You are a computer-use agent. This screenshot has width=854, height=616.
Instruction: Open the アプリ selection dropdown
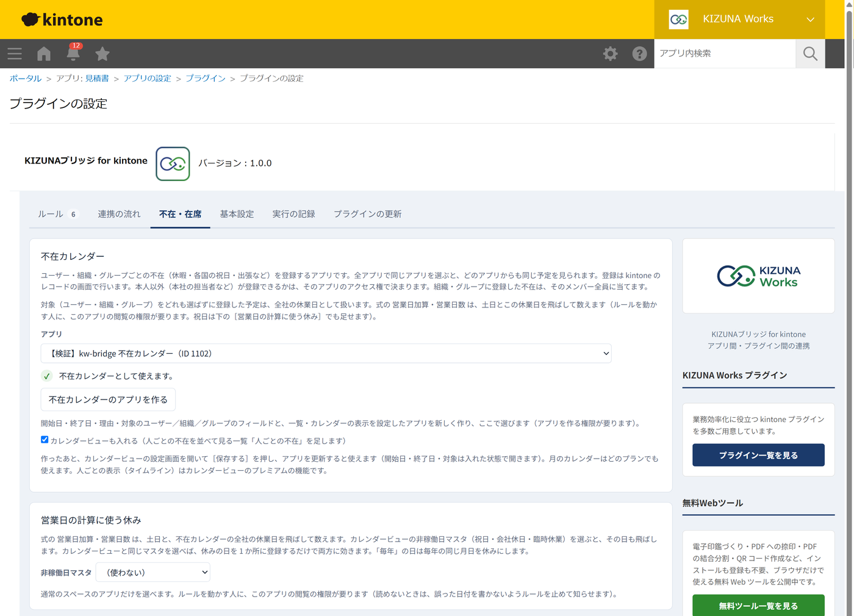tap(326, 354)
